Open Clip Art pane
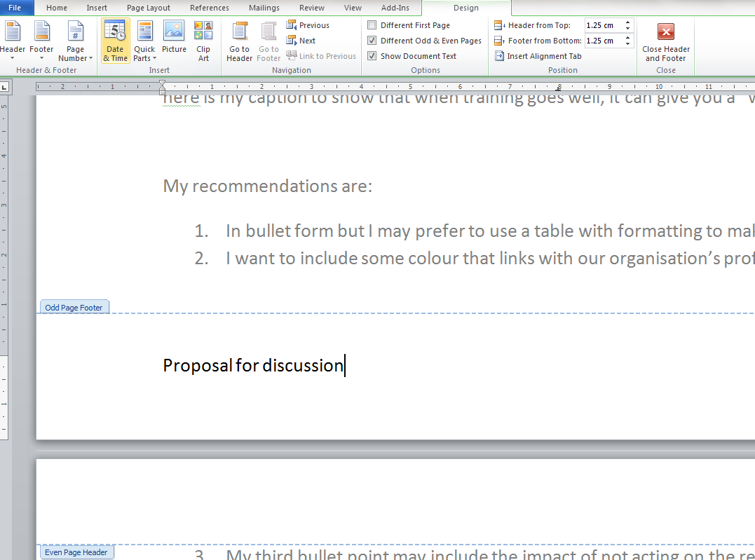The height and width of the screenshot is (560, 755). 203,41
